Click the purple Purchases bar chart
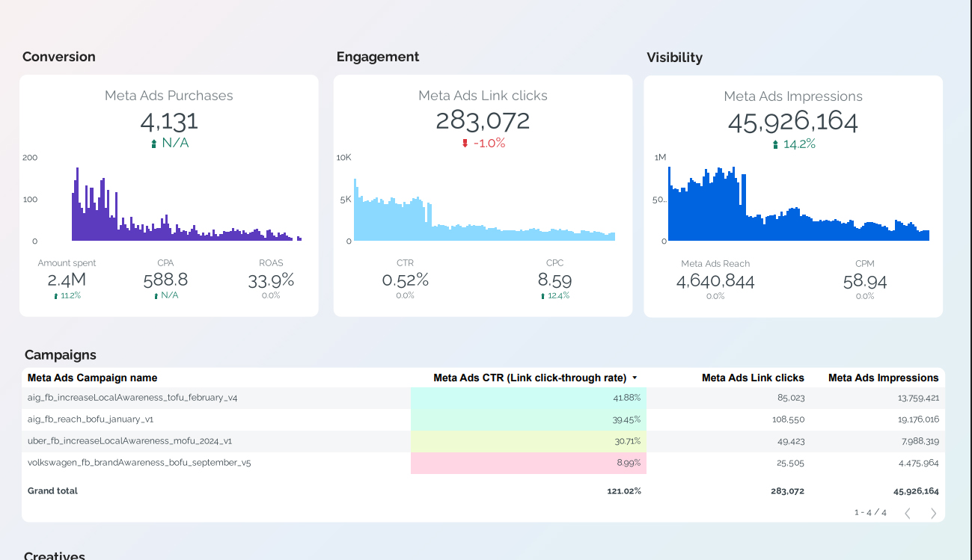The width and height of the screenshot is (972, 560). (186, 204)
